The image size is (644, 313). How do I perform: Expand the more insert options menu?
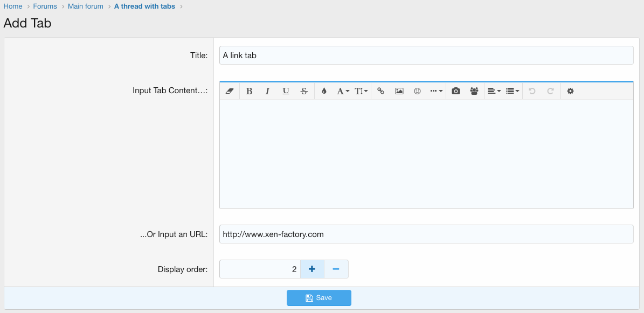436,92
